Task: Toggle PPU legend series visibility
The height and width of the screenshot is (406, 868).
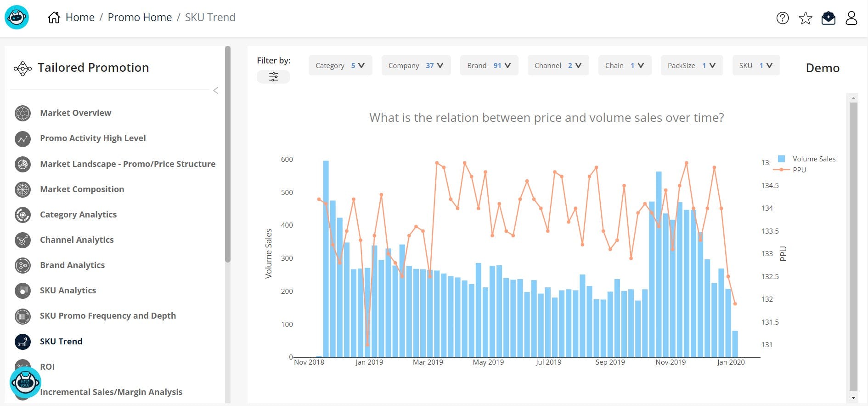Action: point(799,170)
